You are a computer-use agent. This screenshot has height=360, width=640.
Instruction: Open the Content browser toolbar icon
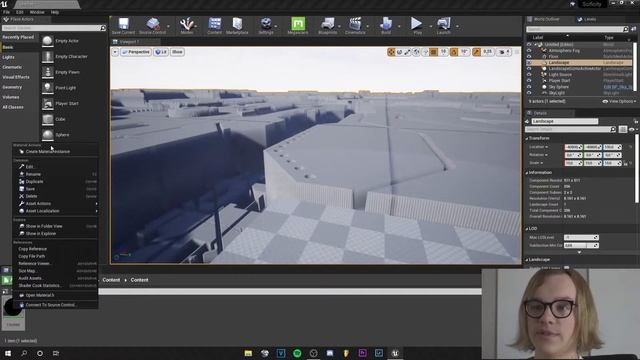(215, 24)
